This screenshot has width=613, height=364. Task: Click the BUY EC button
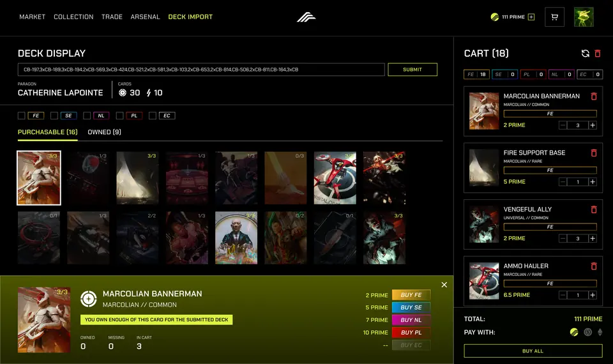[411, 345]
